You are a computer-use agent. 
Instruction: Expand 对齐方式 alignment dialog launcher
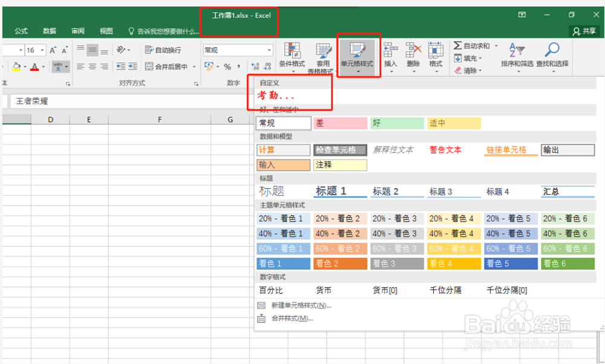[x=196, y=83]
